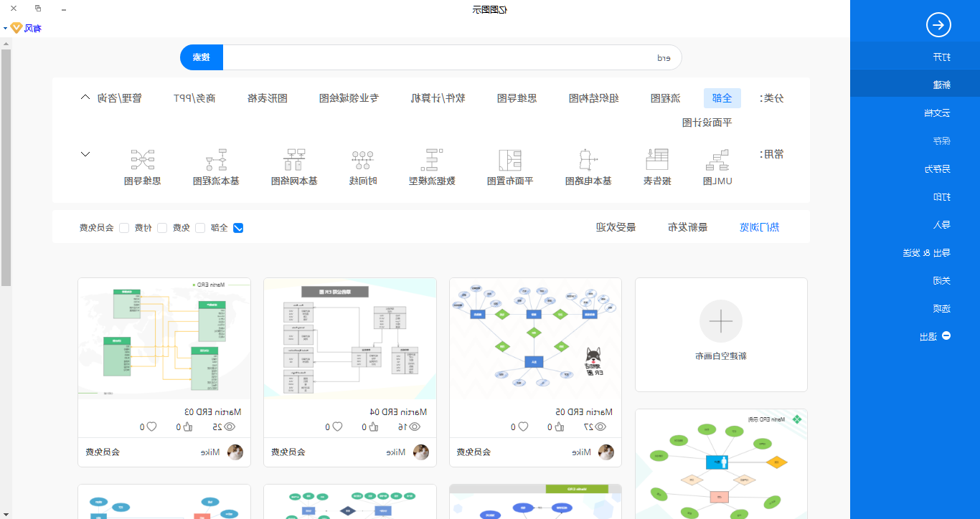Filter by 软件/计算机 category
The image size is (980, 519).
438,98
